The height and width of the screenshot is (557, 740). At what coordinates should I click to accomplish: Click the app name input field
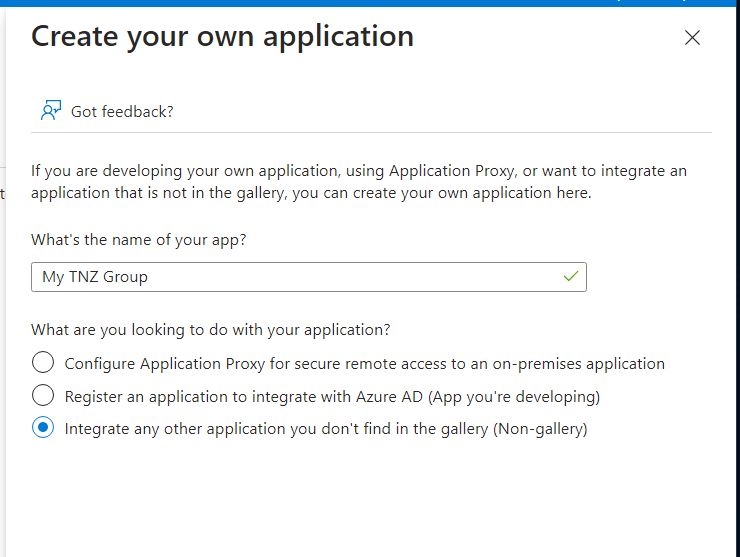(309, 277)
